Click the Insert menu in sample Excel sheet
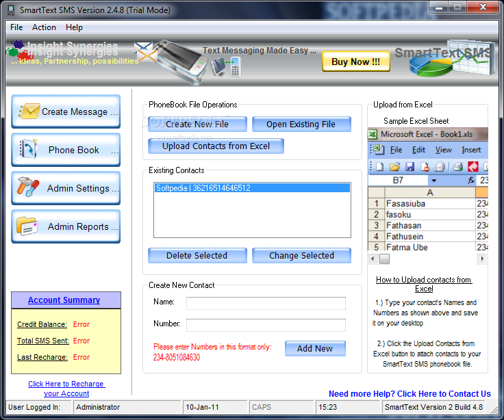The height and width of the screenshot is (420, 504). [x=471, y=150]
